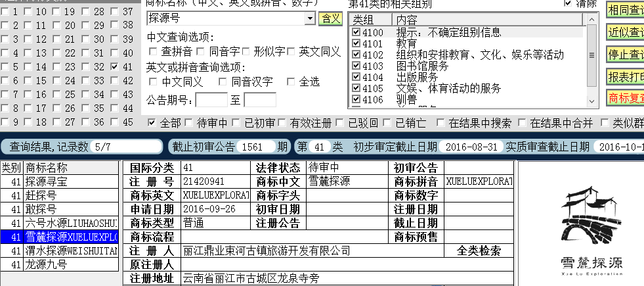Select 探源寻宝 result row
This screenshot has height=286, width=644.
point(60,181)
